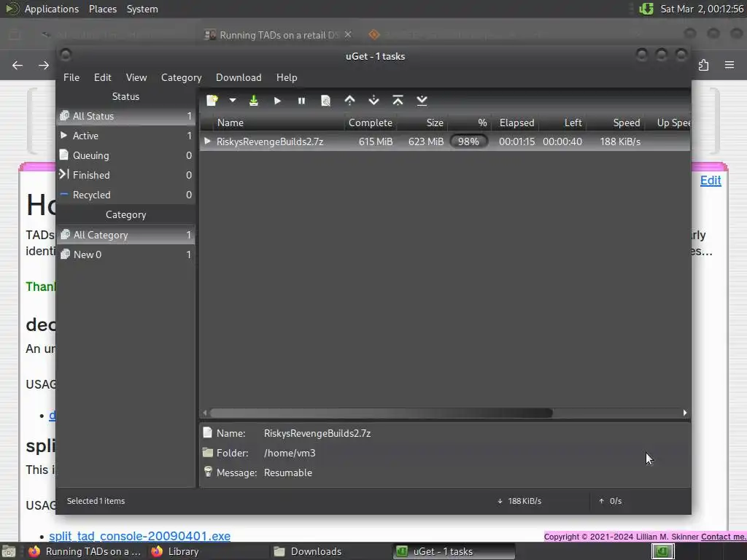Go back in the Firefox browser
747x560 pixels.
18,65
